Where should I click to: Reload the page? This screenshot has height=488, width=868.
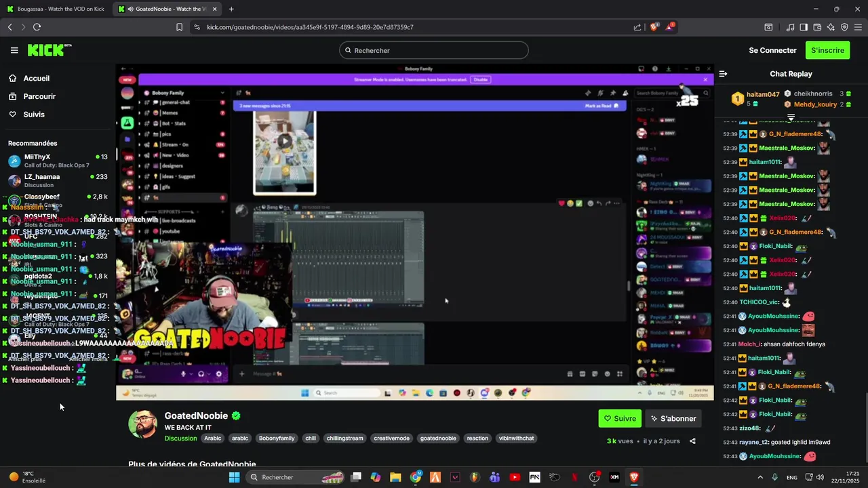[37, 27]
